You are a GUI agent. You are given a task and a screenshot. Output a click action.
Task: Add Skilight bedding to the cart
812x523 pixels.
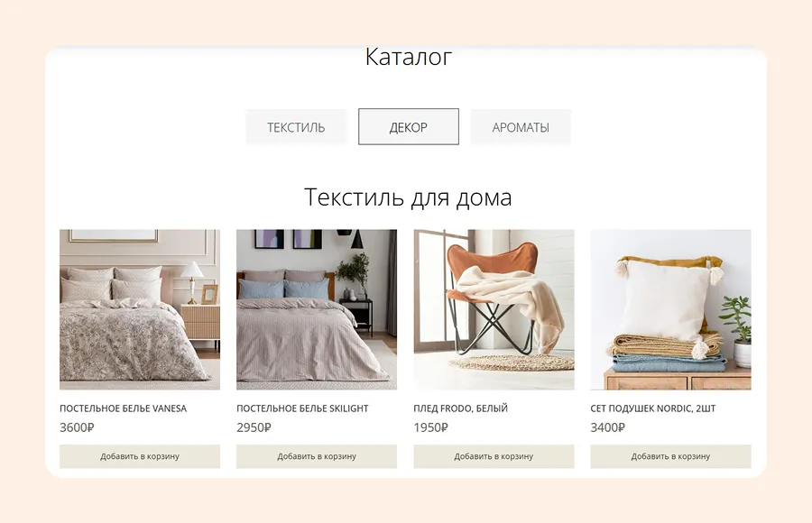(x=317, y=456)
